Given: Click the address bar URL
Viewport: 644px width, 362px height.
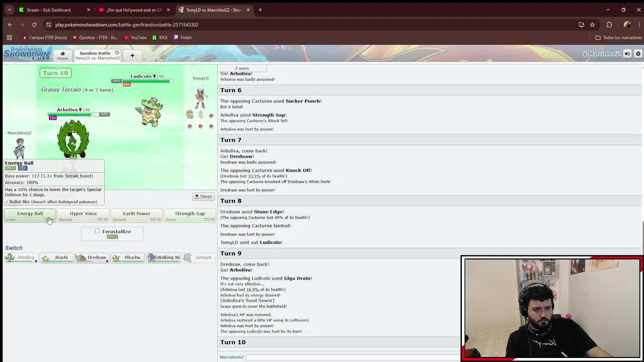Looking at the screenshot, I should (x=127, y=25).
